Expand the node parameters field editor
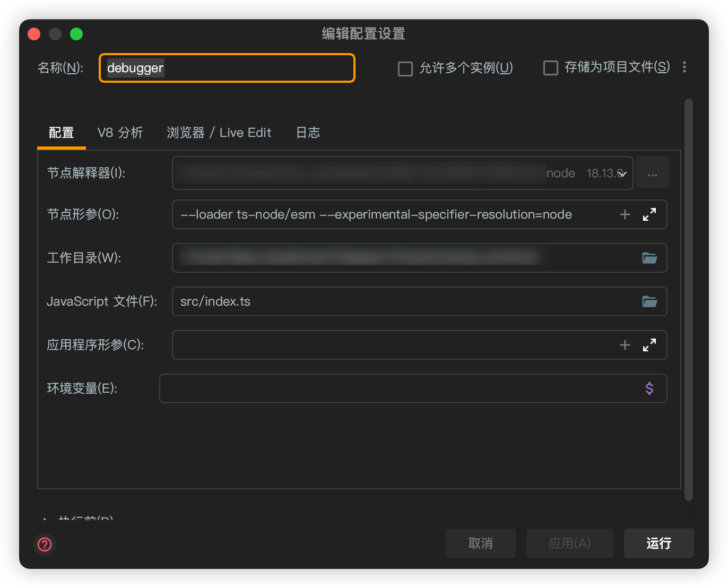This screenshot has width=728, height=588. tap(649, 214)
